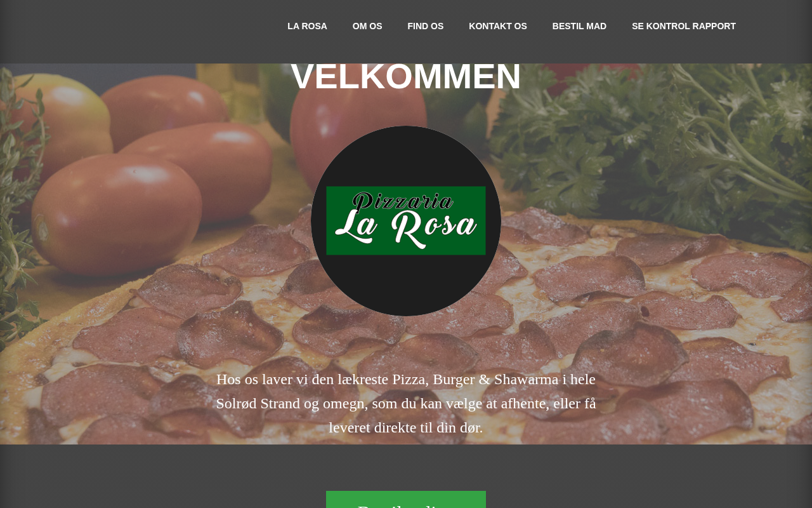Click the green rectangle inside the logo
This screenshot has width=812, height=508.
[x=406, y=220]
